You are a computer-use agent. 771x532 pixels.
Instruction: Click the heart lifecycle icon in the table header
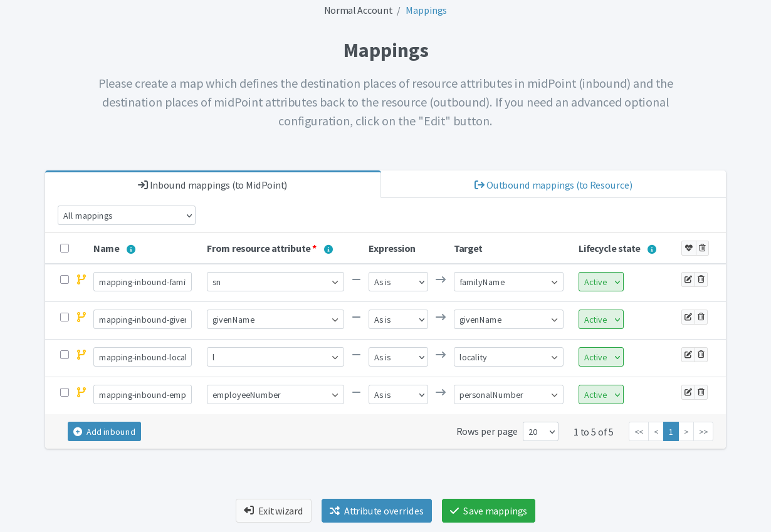point(688,248)
